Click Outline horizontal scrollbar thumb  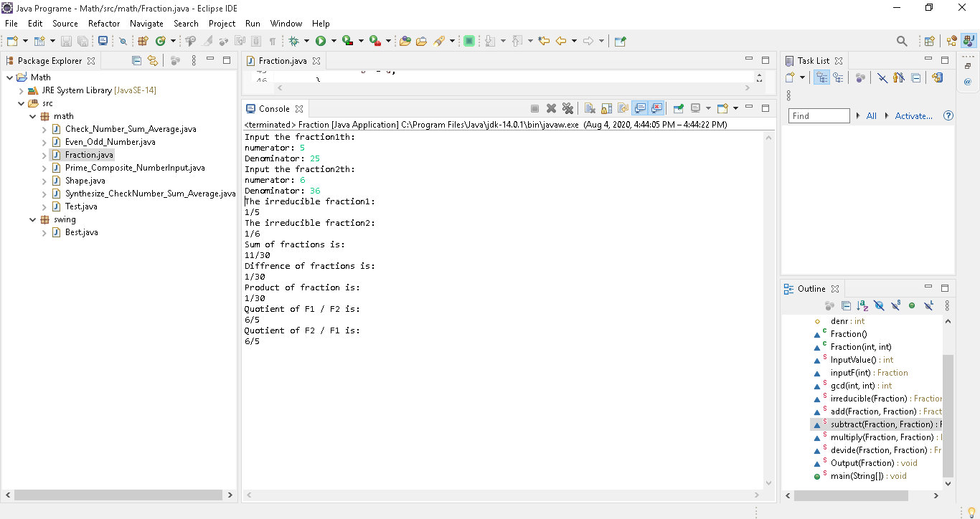pyautogui.click(x=851, y=496)
